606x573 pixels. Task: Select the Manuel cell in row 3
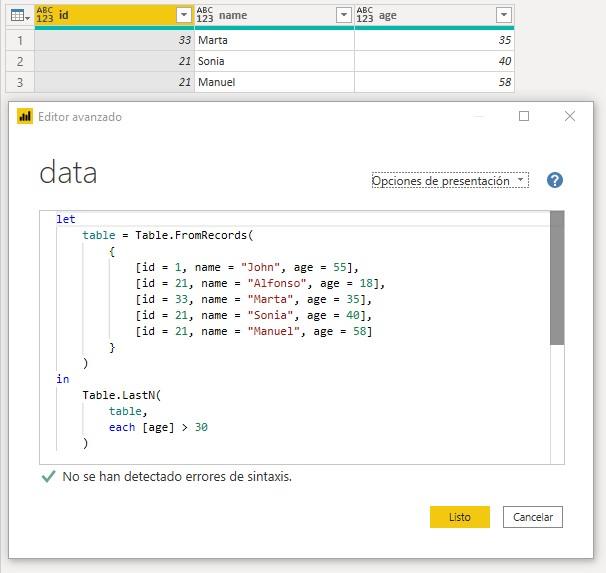pos(274,82)
